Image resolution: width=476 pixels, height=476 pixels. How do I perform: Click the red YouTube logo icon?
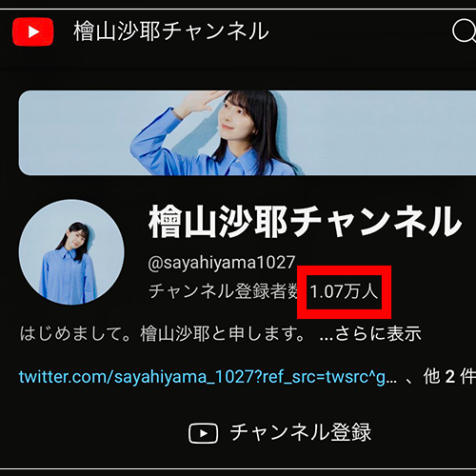32,31
